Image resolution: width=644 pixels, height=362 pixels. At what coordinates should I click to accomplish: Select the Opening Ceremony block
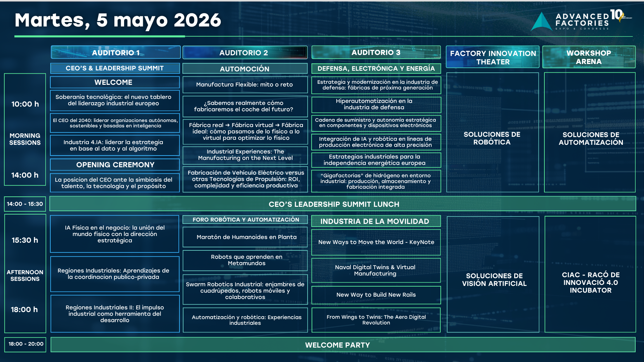115,165
